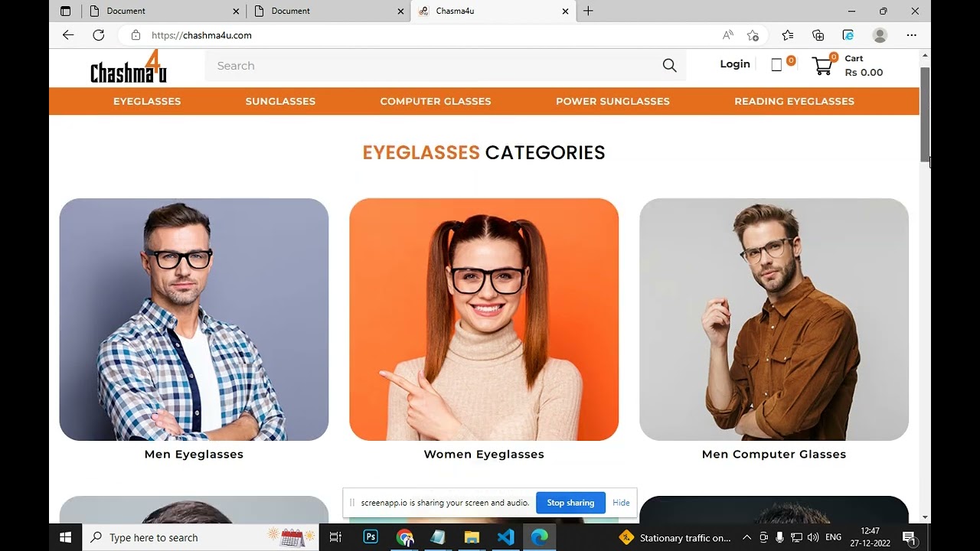This screenshot has height=551, width=980.
Task: View site information padlock icon
Action: pos(136,35)
